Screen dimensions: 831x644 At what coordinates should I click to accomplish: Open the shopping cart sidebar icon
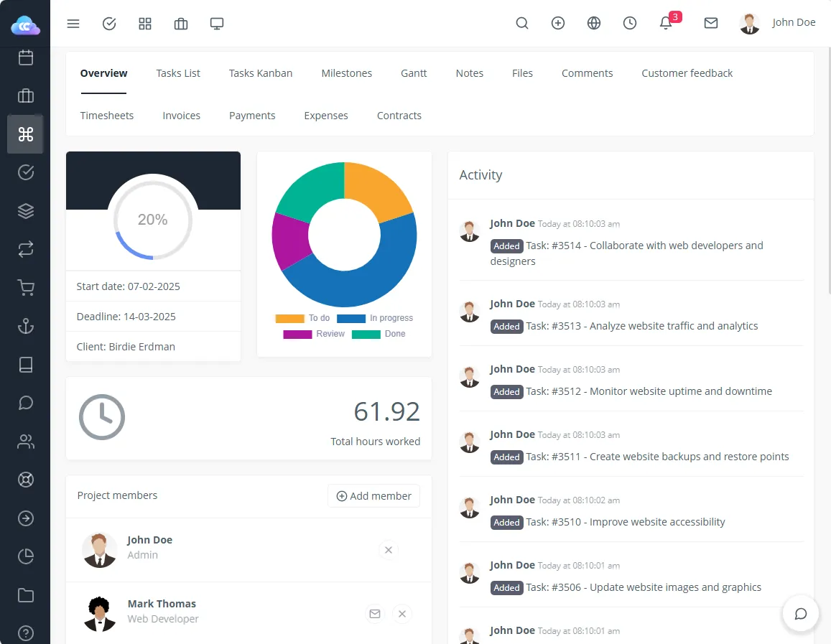[x=26, y=288]
